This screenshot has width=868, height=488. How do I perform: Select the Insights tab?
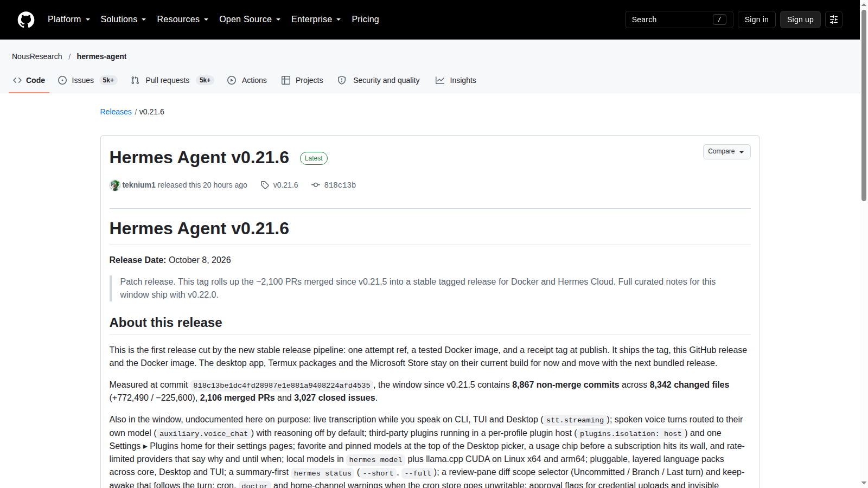click(x=456, y=80)
